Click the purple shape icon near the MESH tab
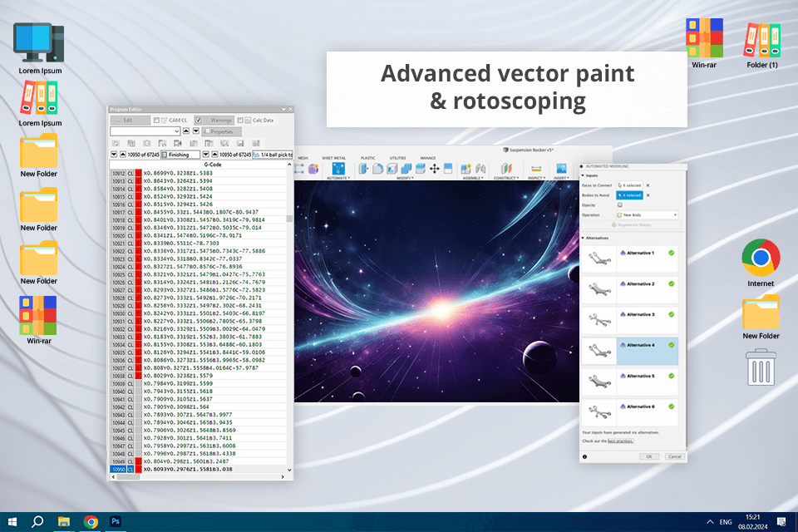The width and height of the screenshot is (798, 532). click(313, 169)
